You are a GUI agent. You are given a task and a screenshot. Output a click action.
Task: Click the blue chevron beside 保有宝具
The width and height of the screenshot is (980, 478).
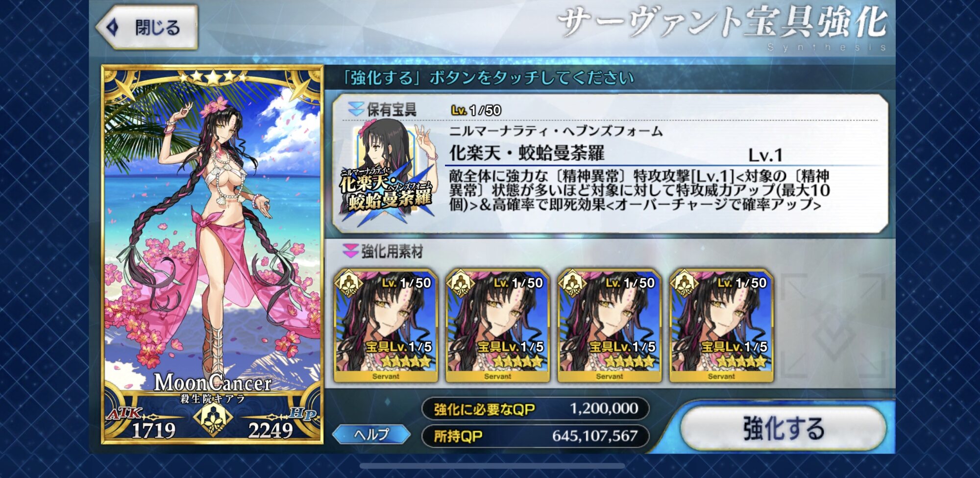[355, 109]
